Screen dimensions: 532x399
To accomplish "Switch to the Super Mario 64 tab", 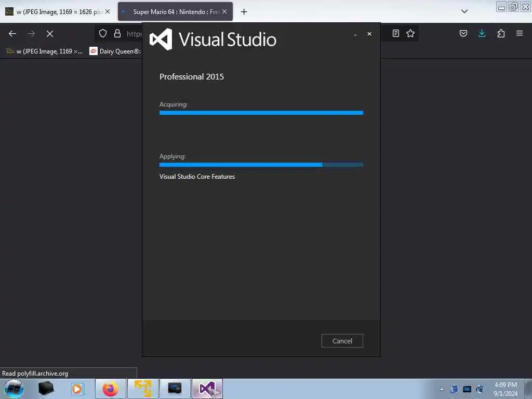I will (x=175, y=11).
